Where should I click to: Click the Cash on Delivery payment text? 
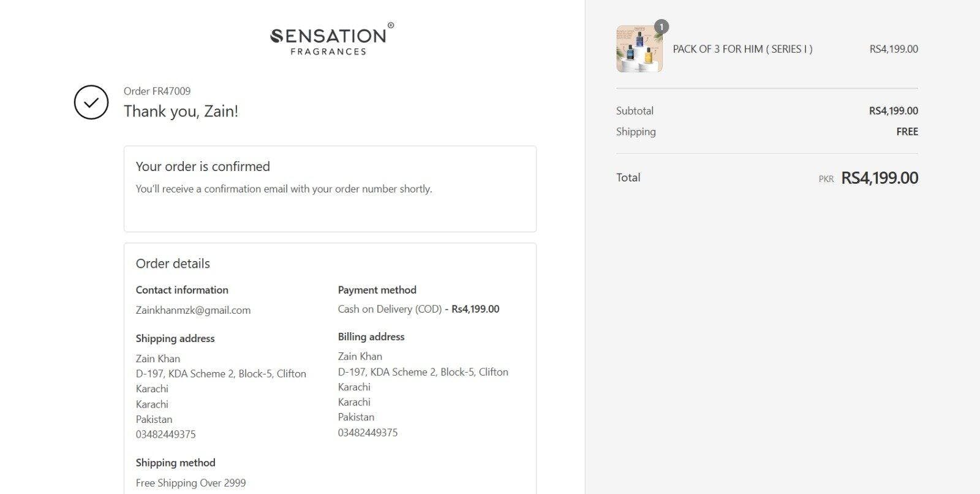[x=390, y=309]
